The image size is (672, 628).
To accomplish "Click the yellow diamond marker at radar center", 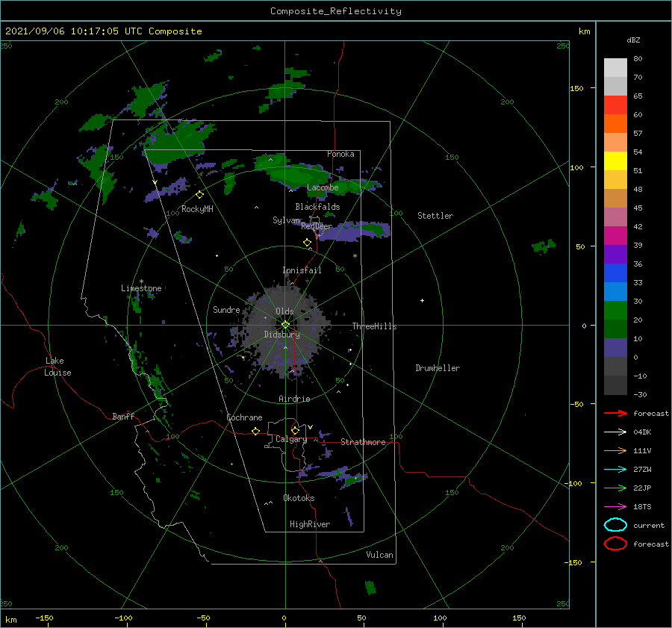I will point(285,325).
